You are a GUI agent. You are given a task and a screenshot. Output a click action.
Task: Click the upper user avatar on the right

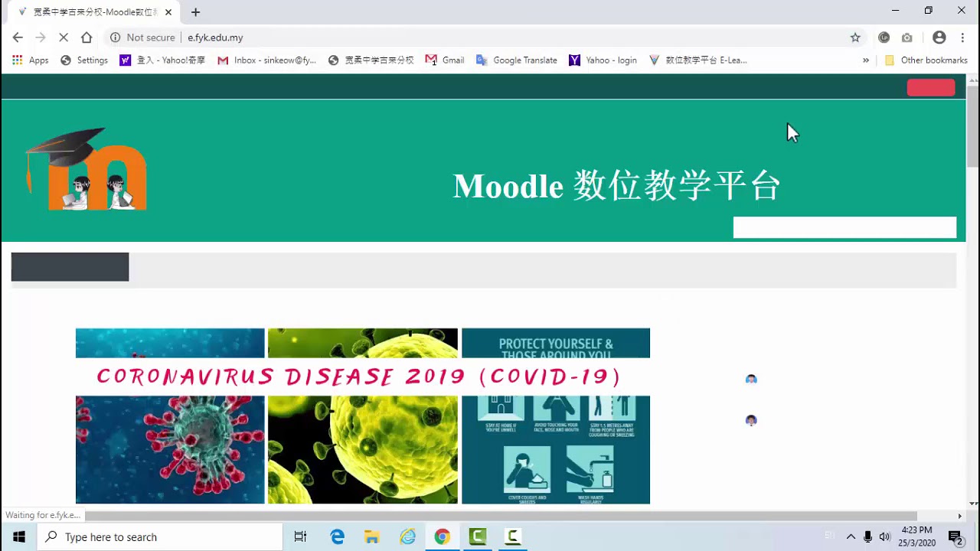click(x=751, y=379)
